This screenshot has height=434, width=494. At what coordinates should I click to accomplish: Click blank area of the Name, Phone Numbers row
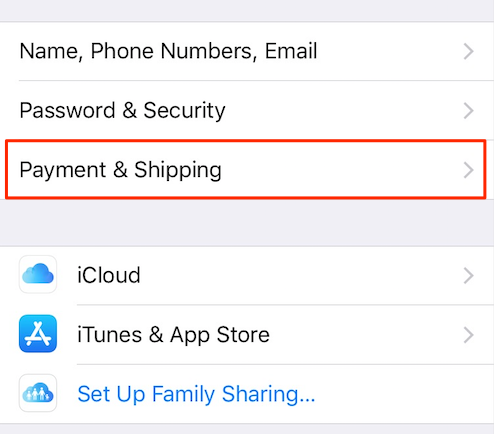(390, 51)
